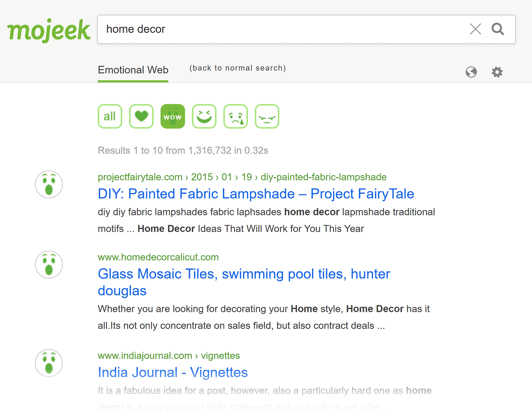This screenshot has height=415, width=532.
Task: Click the search magnifier icon
Action: click(498, 29)
